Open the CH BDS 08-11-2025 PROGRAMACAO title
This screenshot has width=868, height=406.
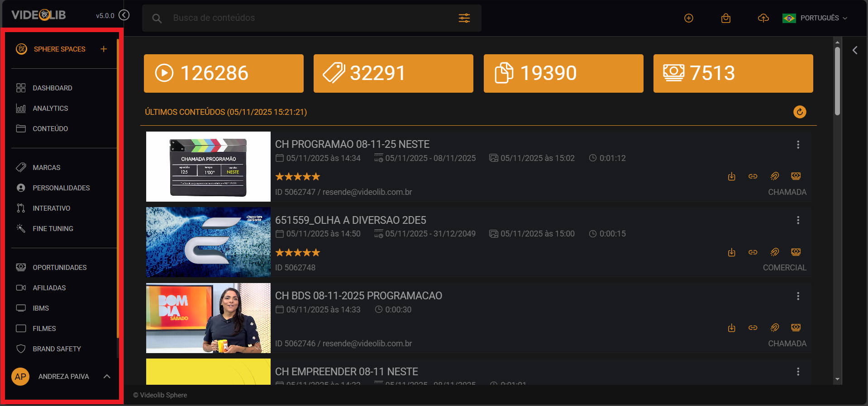click(358, 296)
